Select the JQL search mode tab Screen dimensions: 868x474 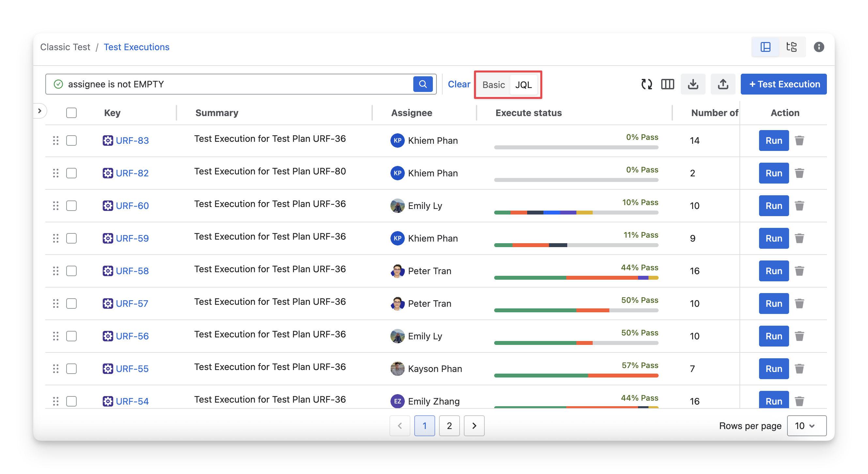point(523,85)
